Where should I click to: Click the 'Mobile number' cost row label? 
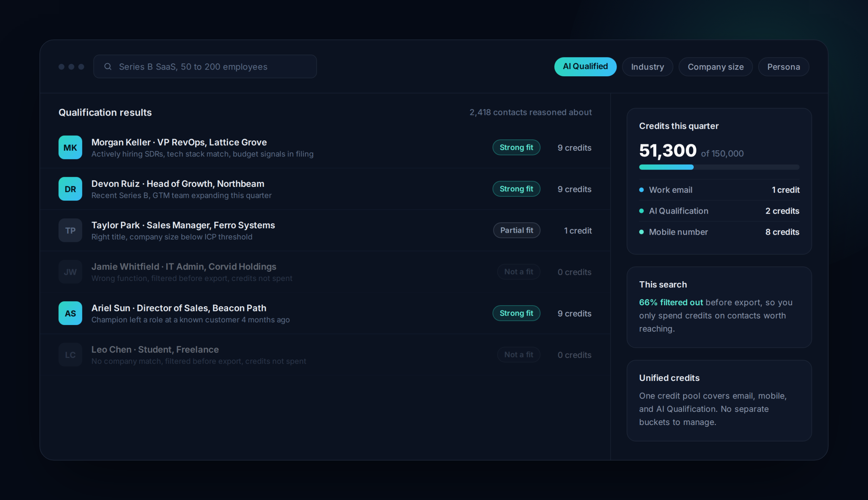[678, 232]
